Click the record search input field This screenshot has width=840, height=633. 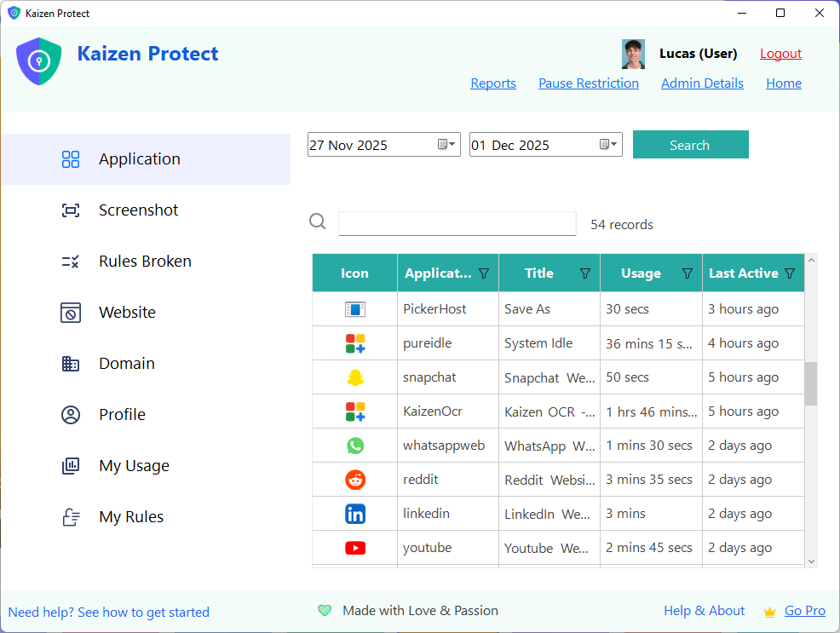[x=457, y=223]
